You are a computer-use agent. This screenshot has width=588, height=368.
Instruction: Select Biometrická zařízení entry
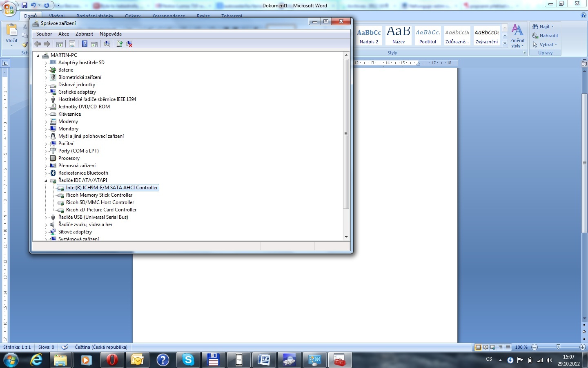[80, 77]
